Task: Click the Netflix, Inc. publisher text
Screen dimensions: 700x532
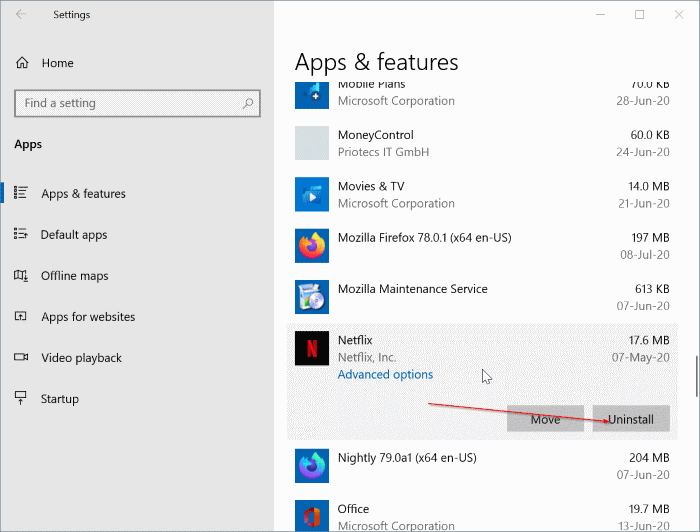Action: pos(367,357)
